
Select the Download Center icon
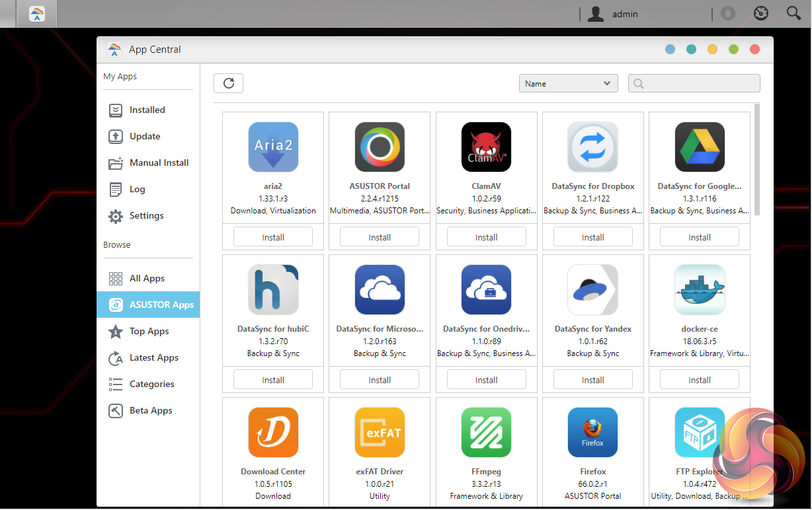[273, 433]
